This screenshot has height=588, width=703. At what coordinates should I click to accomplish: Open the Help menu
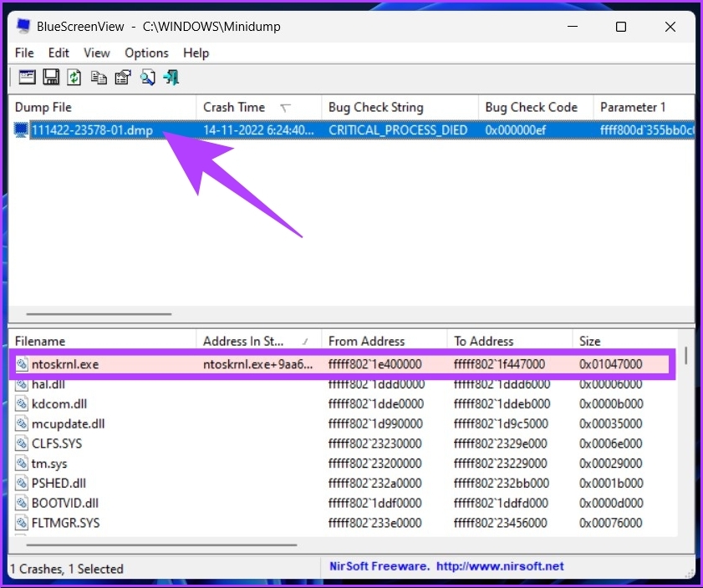(x=196, y=53)
